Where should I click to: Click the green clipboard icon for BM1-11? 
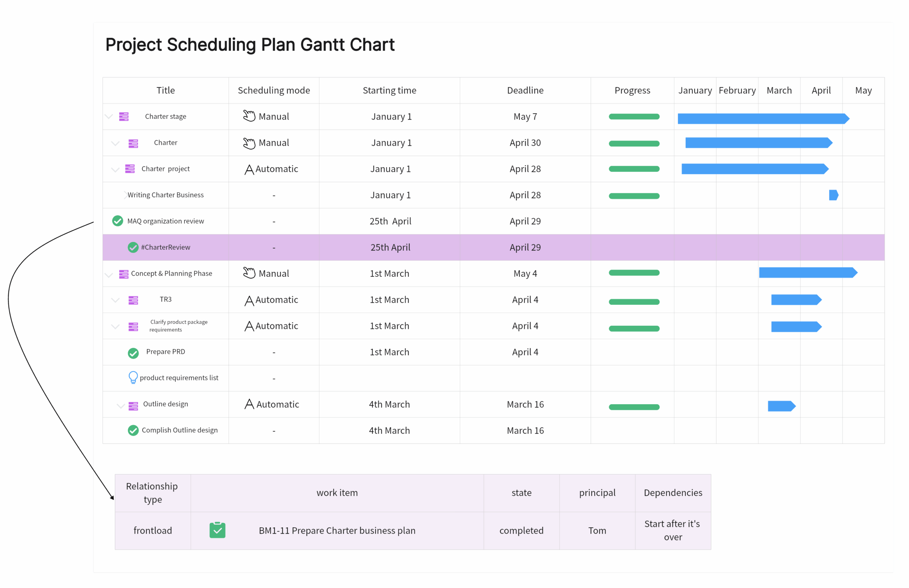pos(217,530)
